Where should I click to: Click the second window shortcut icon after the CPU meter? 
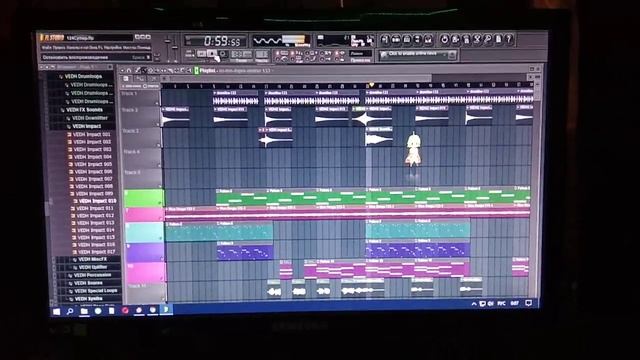click(396, 40)
